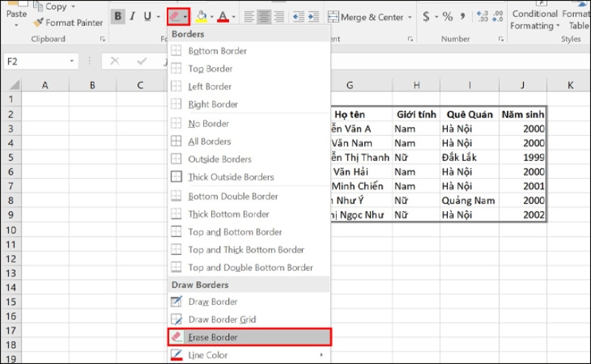Viewport: 591px width, 364px height.
Task: Click cell containing Quảng Nam
Action: click(x=469, y=201)
